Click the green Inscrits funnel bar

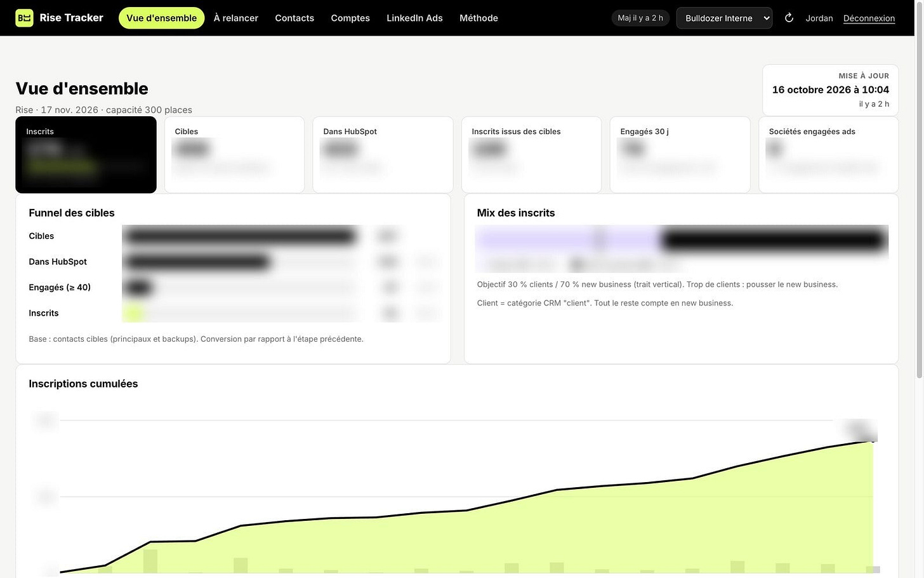coord(133,313)
